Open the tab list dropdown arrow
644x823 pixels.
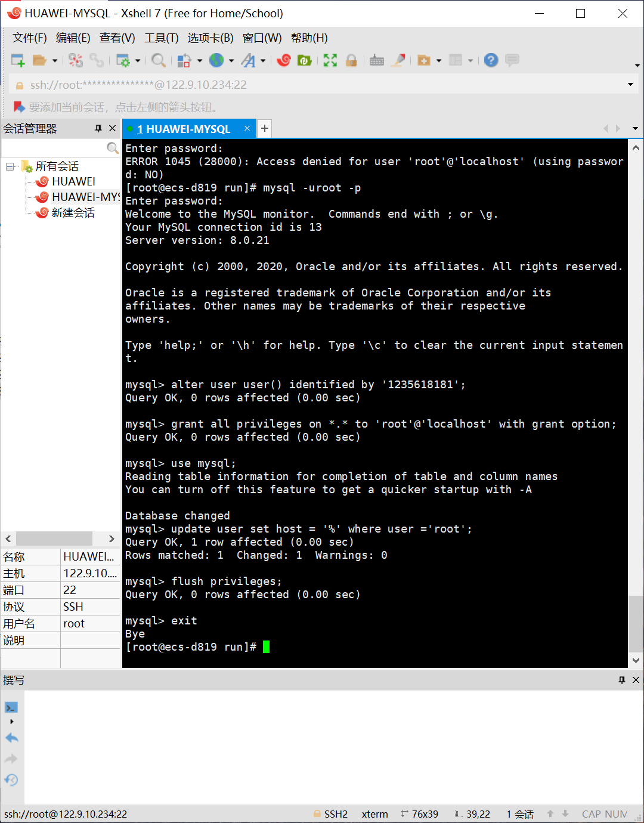tap(635, 128)
